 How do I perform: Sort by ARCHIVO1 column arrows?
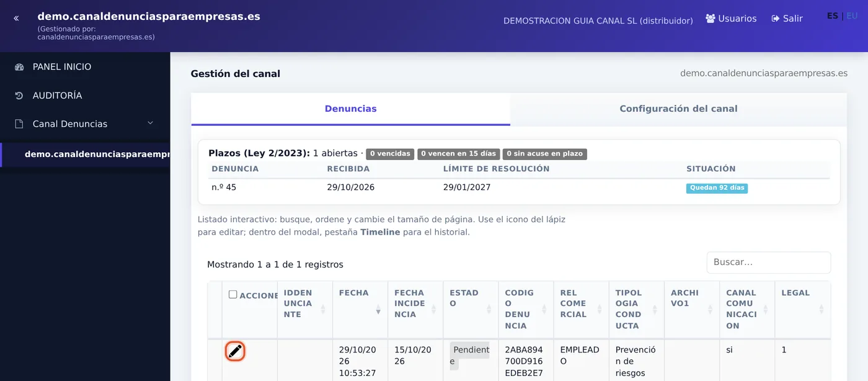(x=709, y=309)
